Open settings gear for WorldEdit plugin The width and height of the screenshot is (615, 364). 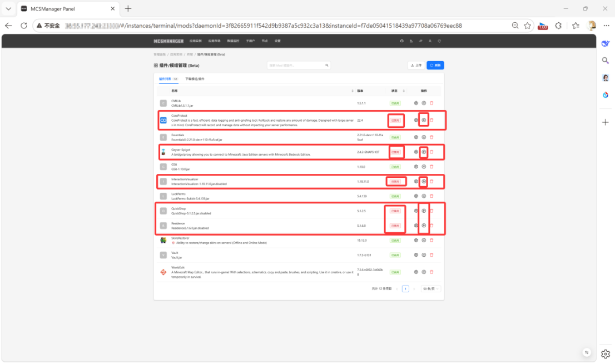(x=416, y=272)
